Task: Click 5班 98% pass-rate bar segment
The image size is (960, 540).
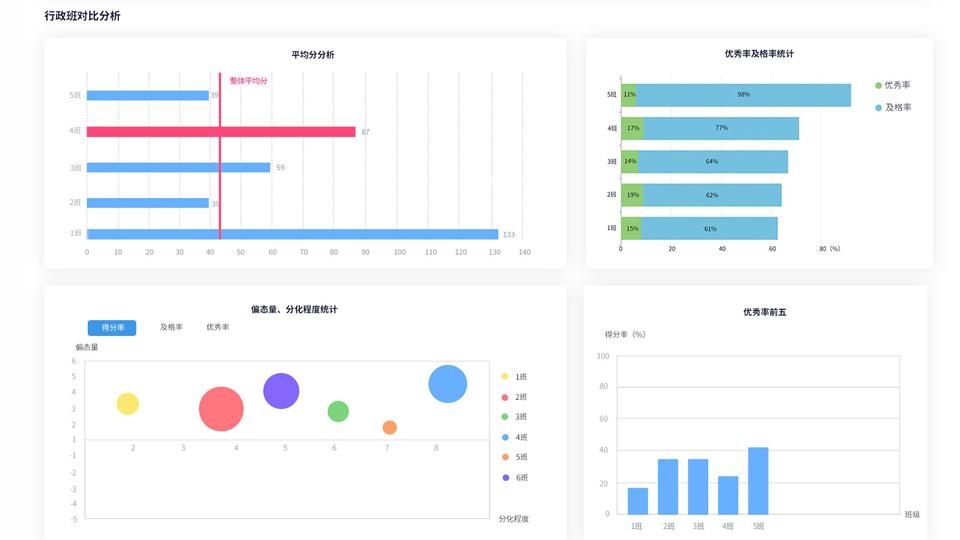Action: point(743,95)
